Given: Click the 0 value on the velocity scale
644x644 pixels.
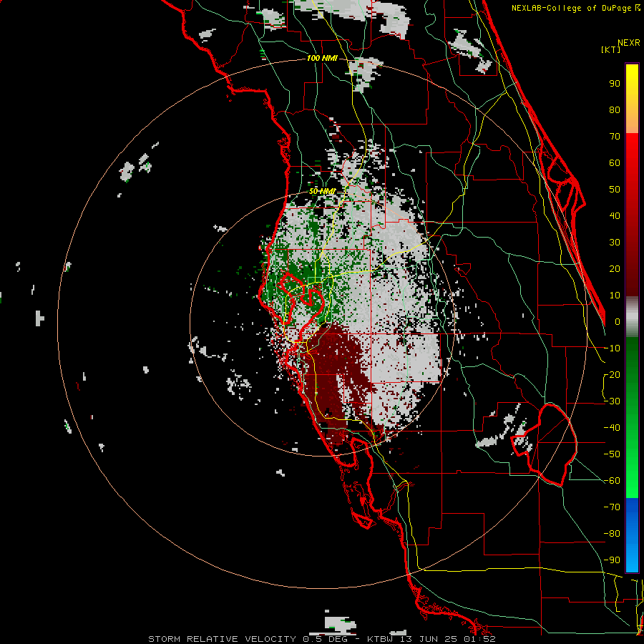Looking at the screenshot, I should coord(618,321).
